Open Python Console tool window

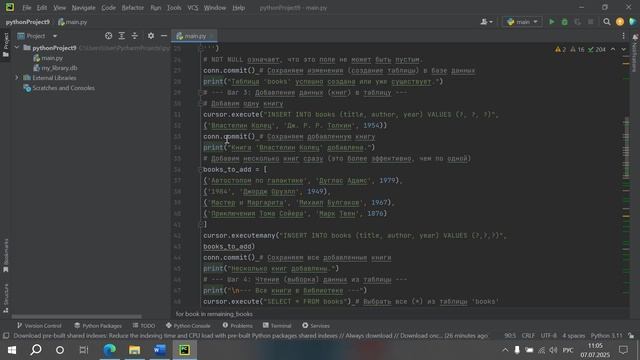click(x=188, y=326)
